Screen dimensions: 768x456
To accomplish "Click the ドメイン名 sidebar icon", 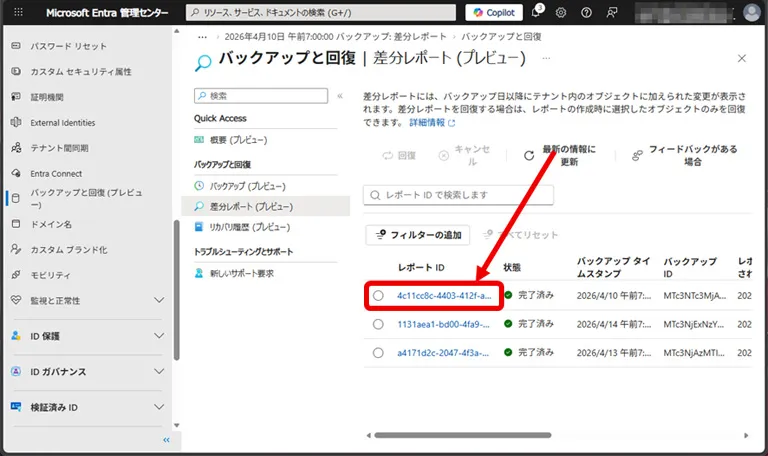I will (16, 224).
